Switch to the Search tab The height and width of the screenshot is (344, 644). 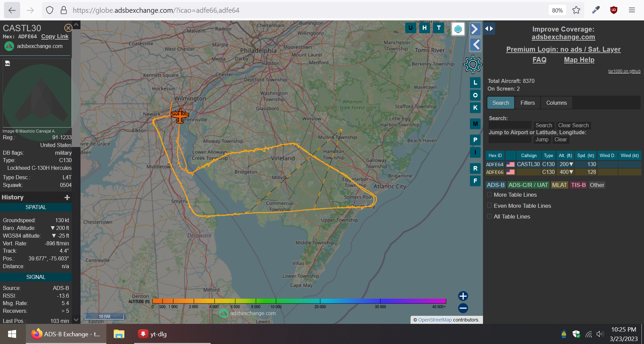500,103
